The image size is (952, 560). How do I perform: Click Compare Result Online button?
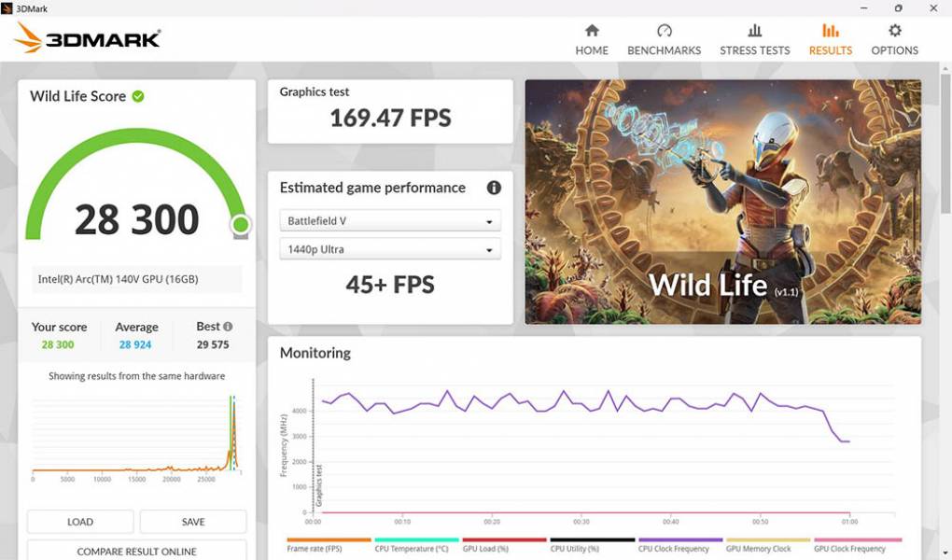[136, 551]
